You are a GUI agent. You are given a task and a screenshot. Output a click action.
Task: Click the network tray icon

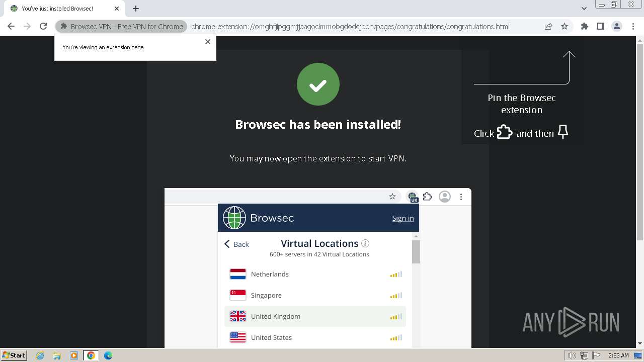pyautogui.click(x=584, y=355)
